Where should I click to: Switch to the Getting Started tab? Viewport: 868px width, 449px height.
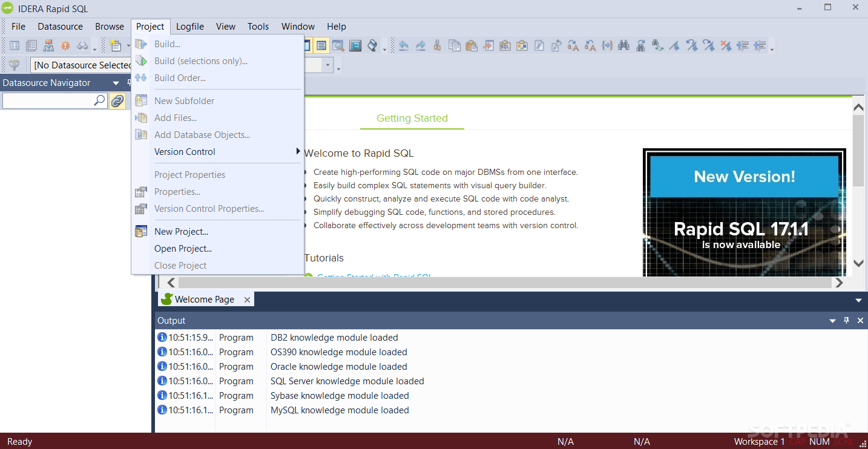[x=412, y=119]
